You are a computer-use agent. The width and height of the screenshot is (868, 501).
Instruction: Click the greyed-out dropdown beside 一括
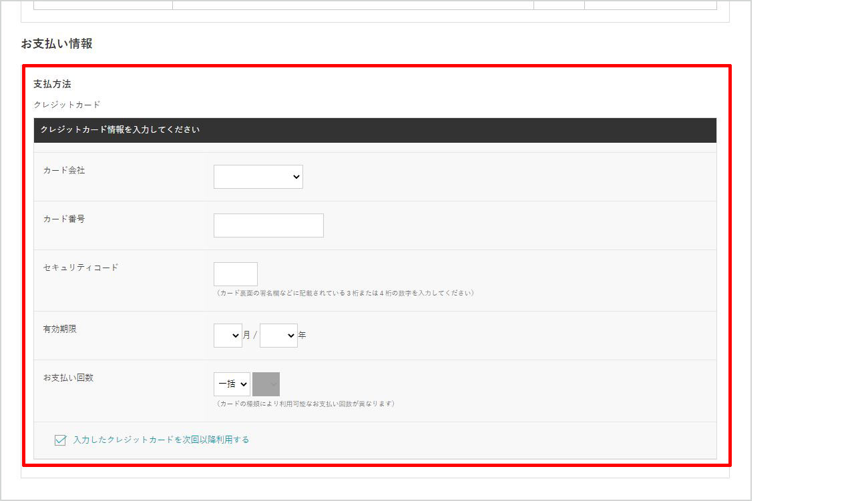pos(266,384)
